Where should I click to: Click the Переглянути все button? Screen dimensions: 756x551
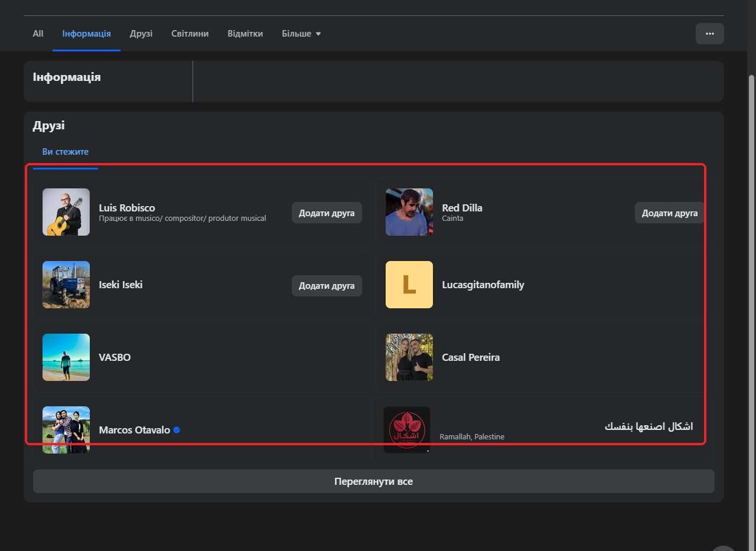point(374,481)
